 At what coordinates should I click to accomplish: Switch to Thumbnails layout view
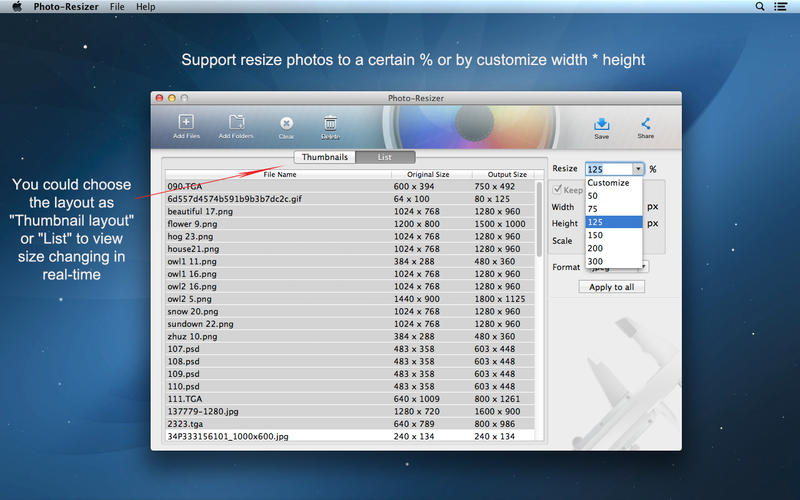(x=324, y=157)
